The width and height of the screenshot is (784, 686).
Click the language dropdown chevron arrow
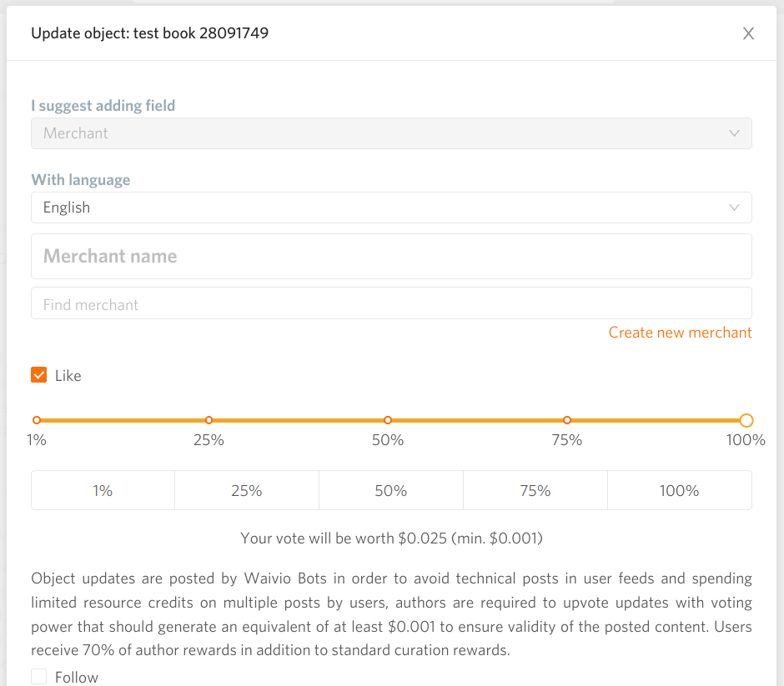pyautogui.click(x=734, y=208)
